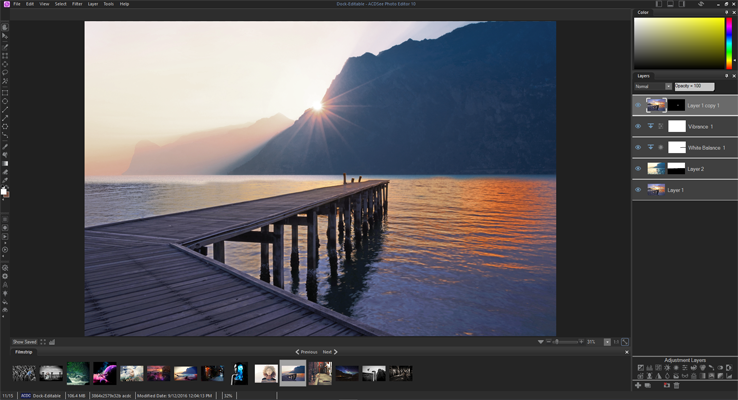Close the Filmstrip panel
Viewport: 738px width, 400px height.
(x=626, y=352)
